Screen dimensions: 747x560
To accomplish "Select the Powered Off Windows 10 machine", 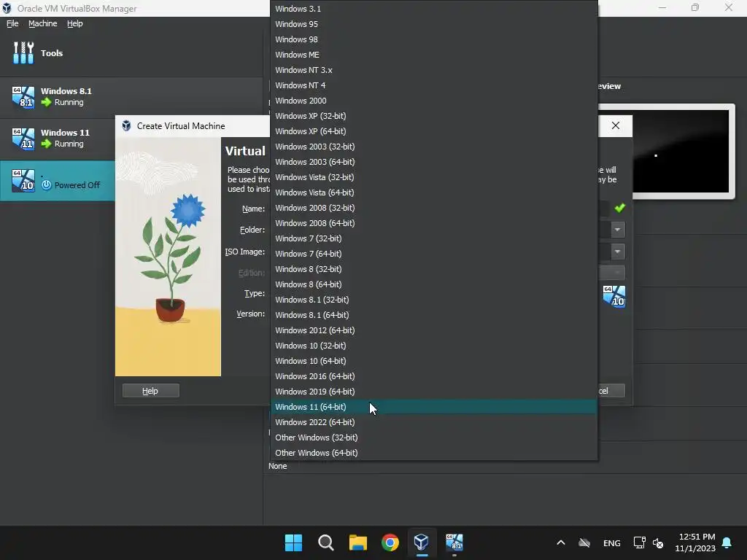I will tap(57, 181).
